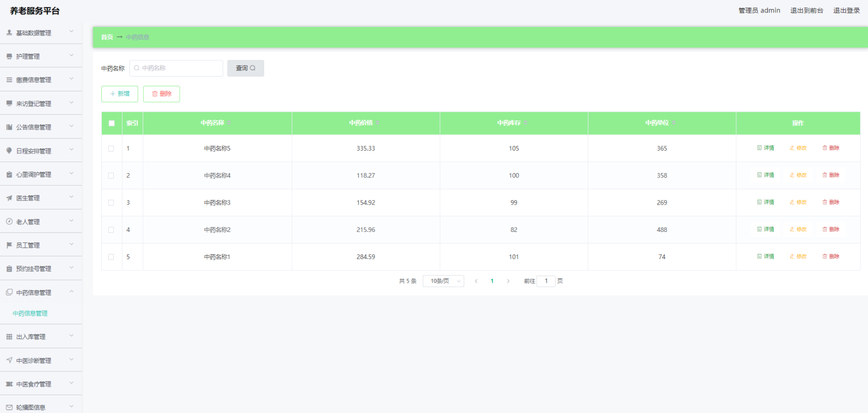This screenshot has height=413, width=868.
Task: Click the sort icon on 中药库存 column header
Action: click(x=526, y=123)
